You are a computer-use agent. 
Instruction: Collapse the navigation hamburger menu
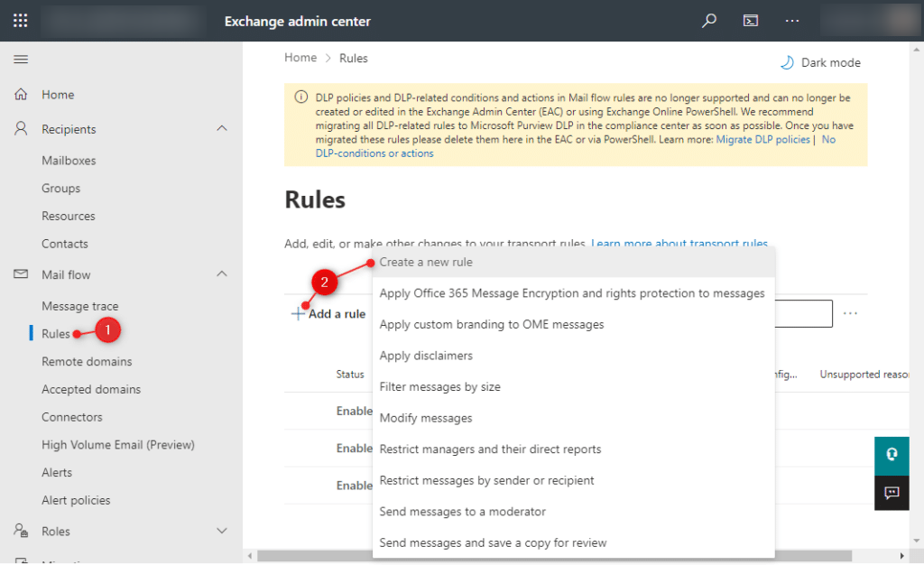point(20,60)
